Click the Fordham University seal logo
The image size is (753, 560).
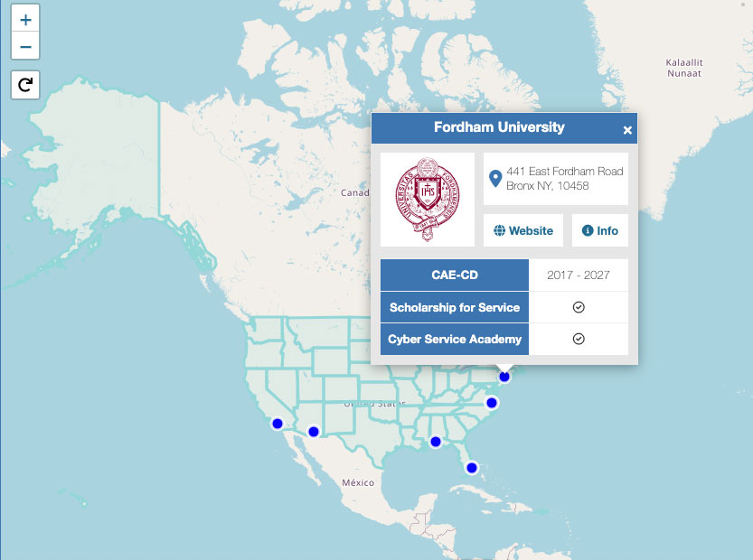point(428,200)
